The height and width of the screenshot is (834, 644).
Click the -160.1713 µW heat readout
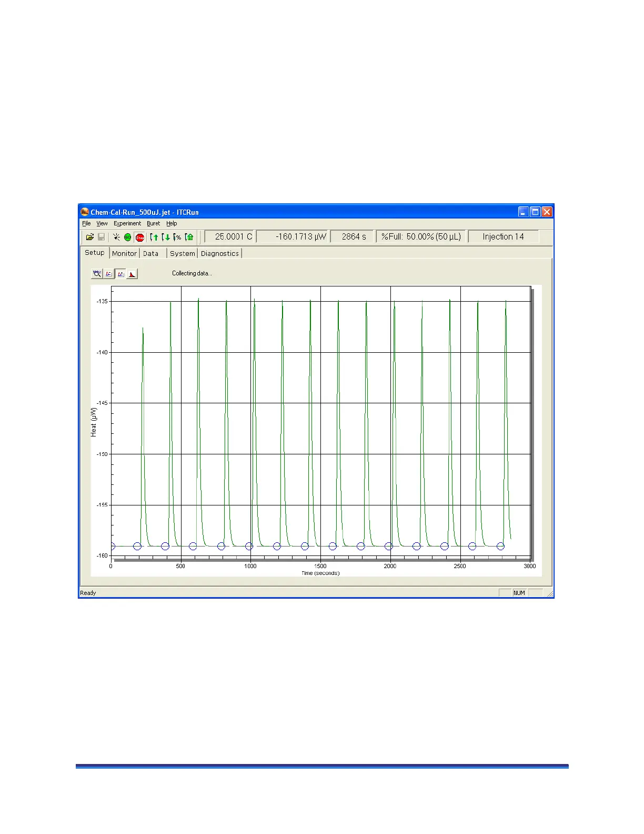click(293, 237)
